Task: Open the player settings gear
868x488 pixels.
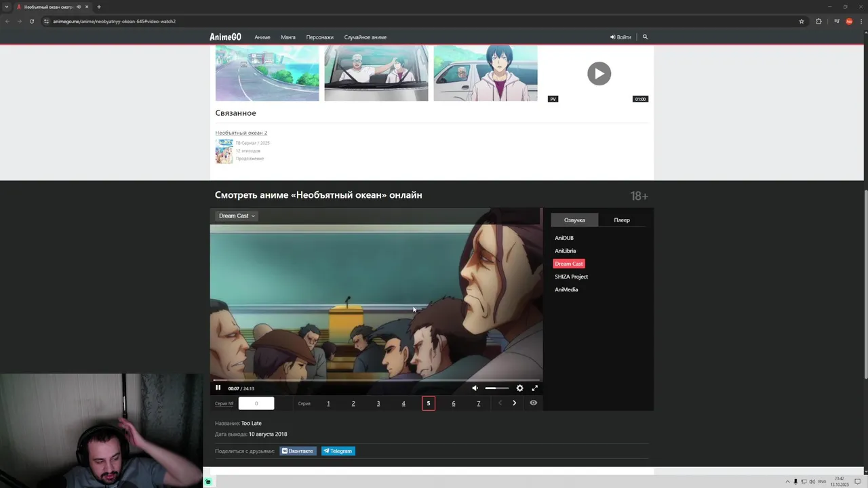Action: [x=519, y=388]
